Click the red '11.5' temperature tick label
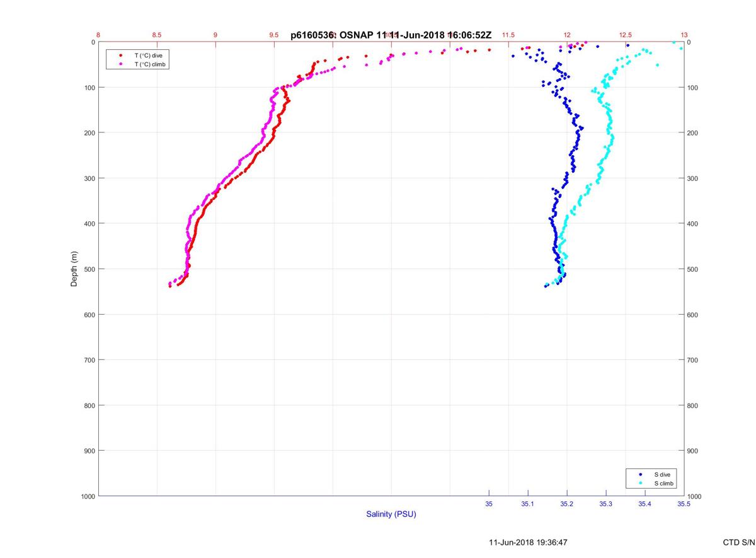This screenshot has width=756, height=558. (508, 35)
